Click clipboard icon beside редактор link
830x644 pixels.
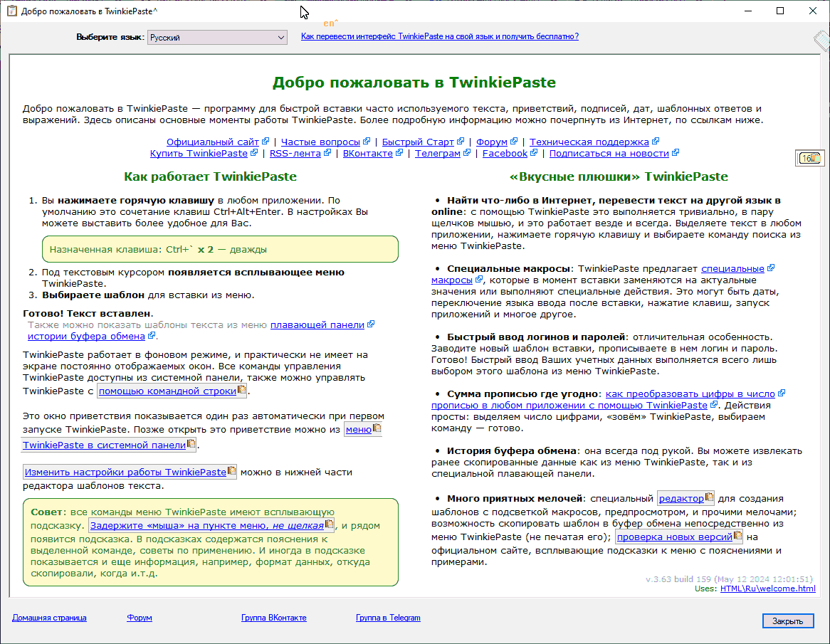(709, 497)
